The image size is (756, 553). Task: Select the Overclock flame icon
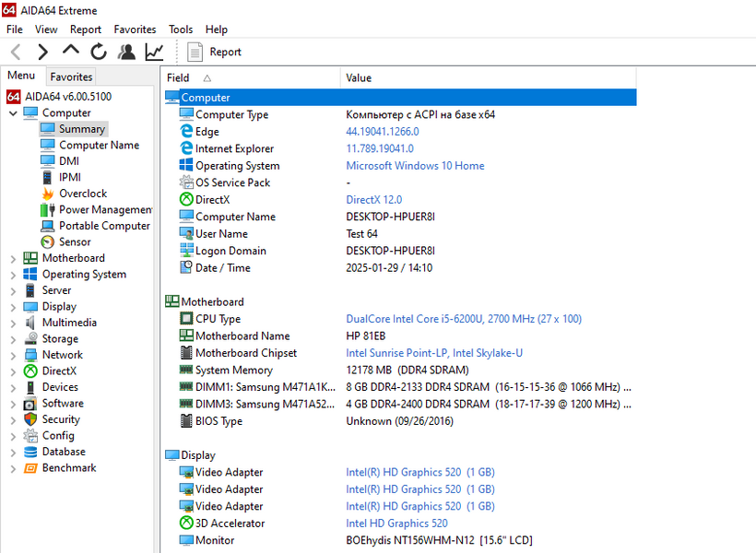click(47, 194)
